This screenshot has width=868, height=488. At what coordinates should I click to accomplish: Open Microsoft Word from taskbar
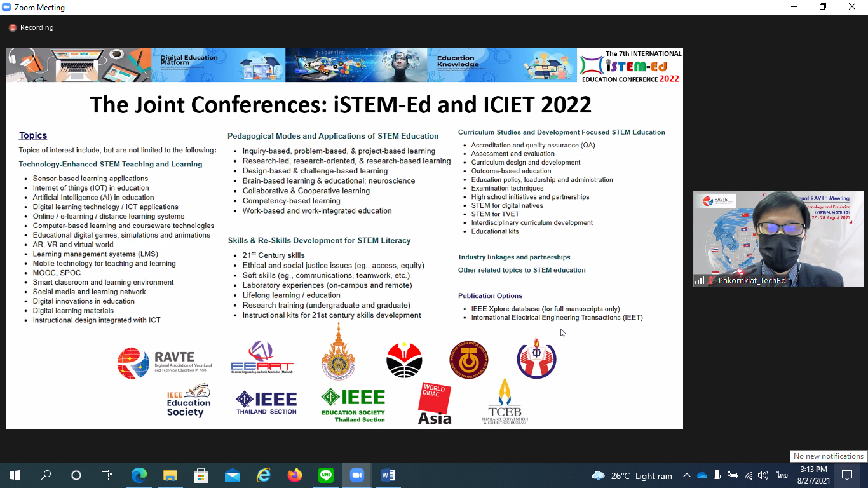tap(388, 475)
